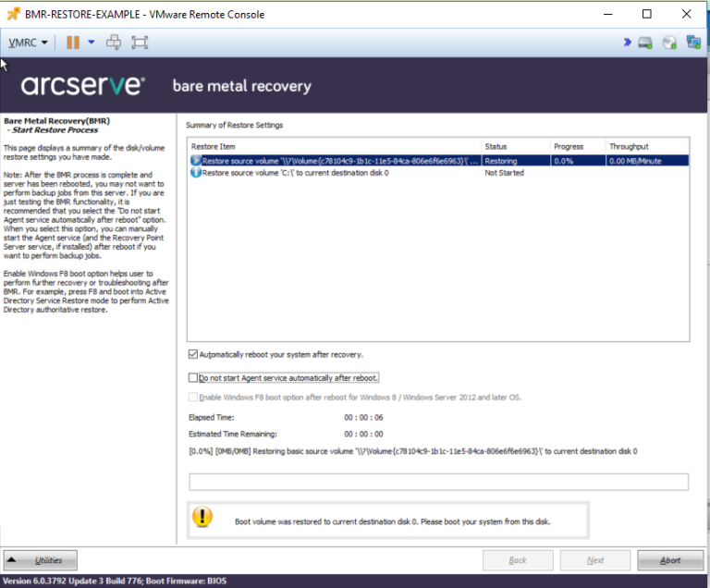Close the VMware Remote Console window
710x588 pixels.
686,14
